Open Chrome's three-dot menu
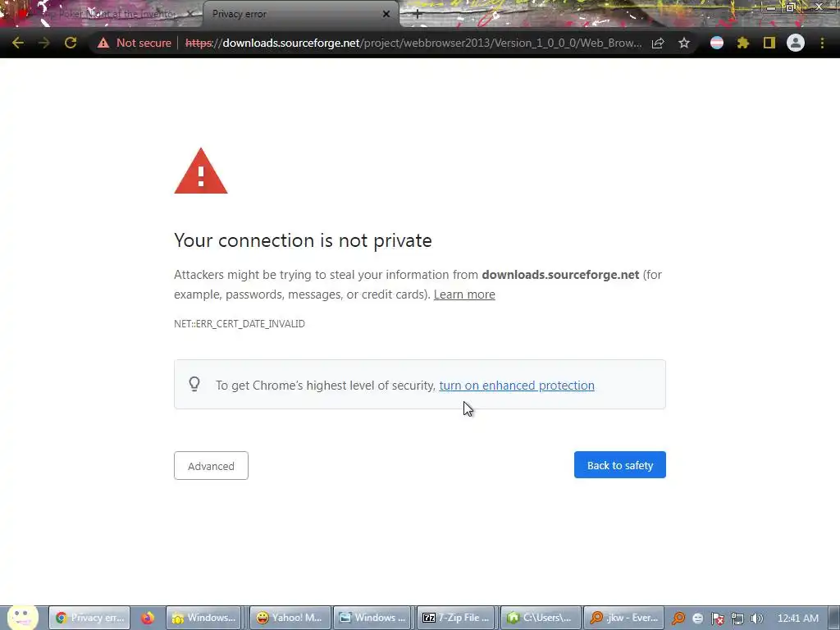The image size is (840, 630). pyautogui.click(x=822, y=43)
